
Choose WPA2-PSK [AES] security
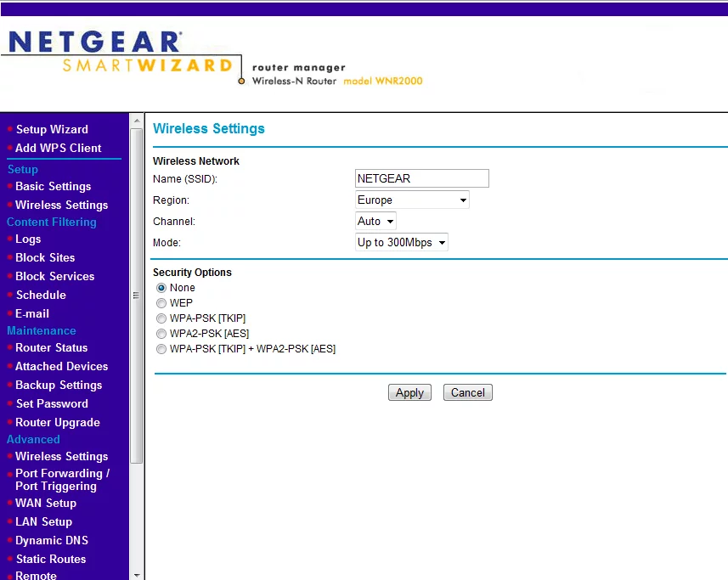(161, 334)
